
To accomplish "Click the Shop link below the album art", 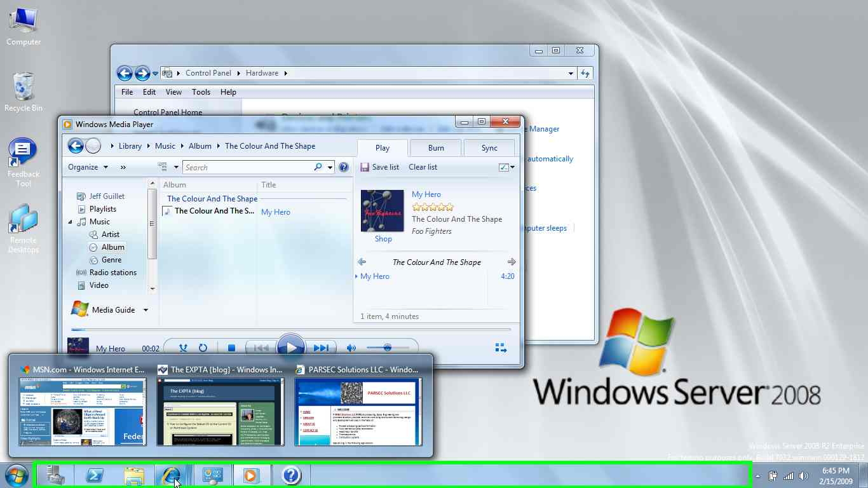I will [383, 239].
